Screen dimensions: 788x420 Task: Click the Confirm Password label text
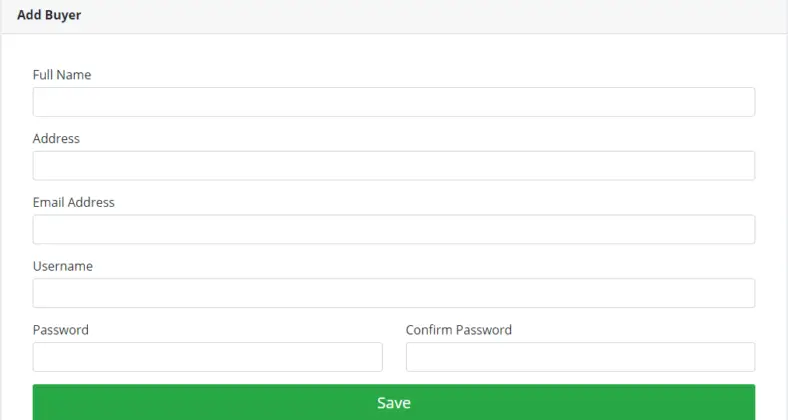tap(459, 330)
